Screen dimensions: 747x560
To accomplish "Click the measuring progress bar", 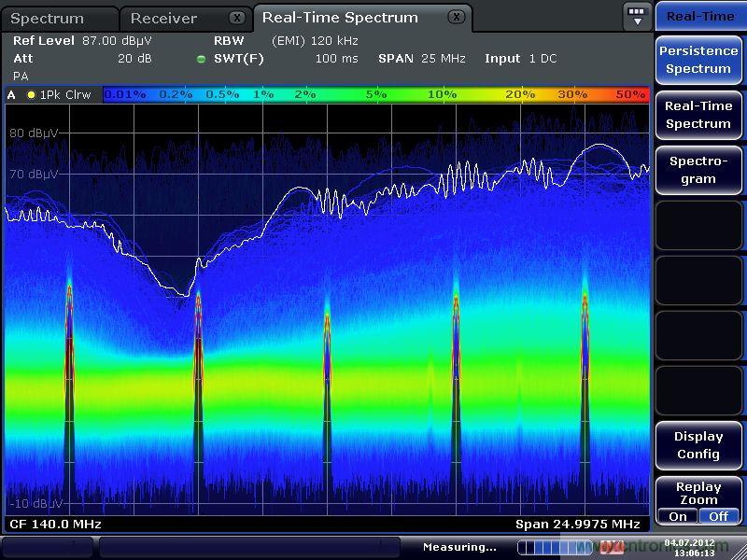I will point(555,547).
